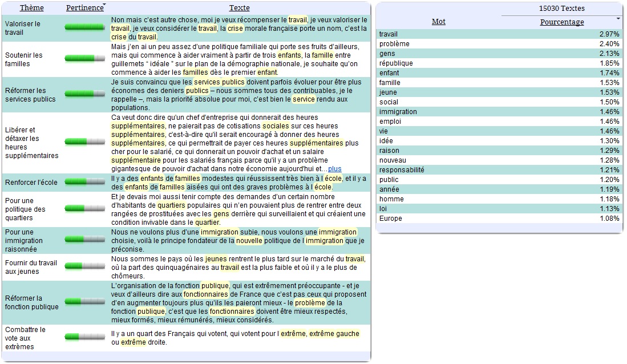Click the relevance bar for Réformer la fonction publique
627x364 pixels.
point(85,302)
